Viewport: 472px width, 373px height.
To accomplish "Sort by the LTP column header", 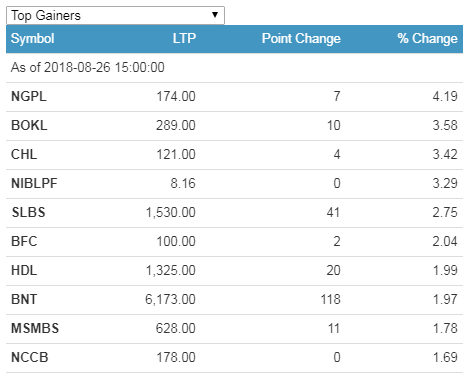I will pos(184,38).
